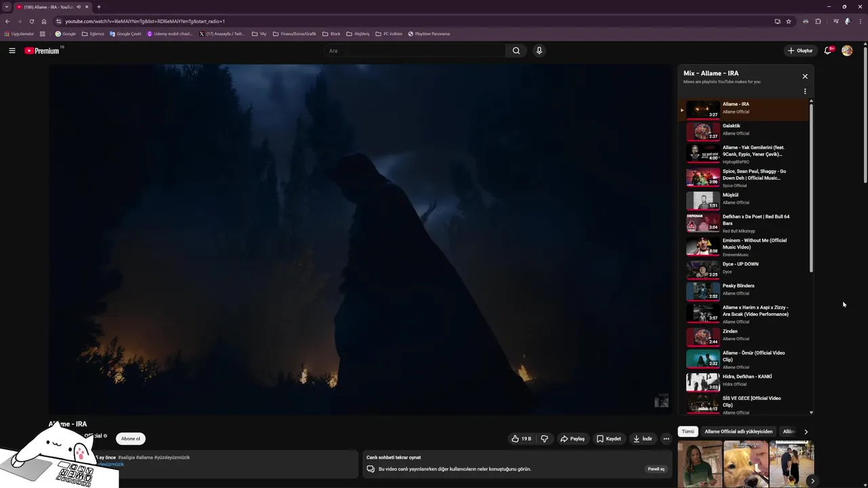Close the Mix - Allame - IRA panel
Screen dimensions: 868x488
click(805, 77)
